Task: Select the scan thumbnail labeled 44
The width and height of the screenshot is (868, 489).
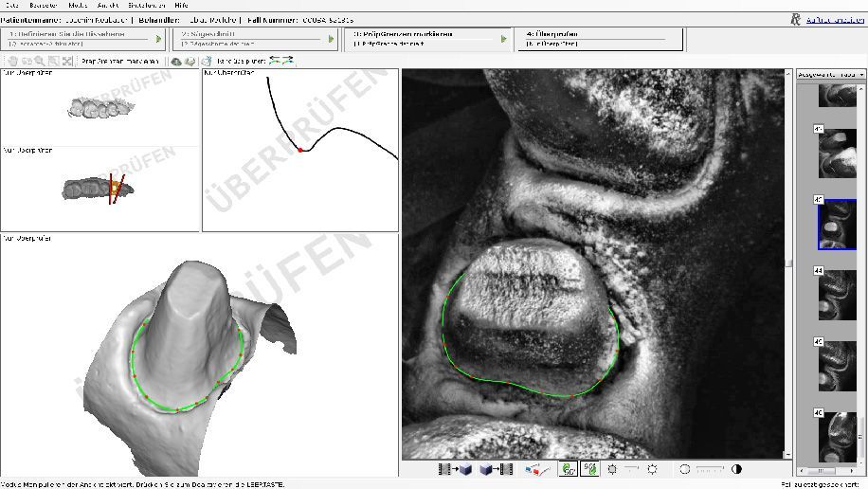Action: [x=837, y=295]
